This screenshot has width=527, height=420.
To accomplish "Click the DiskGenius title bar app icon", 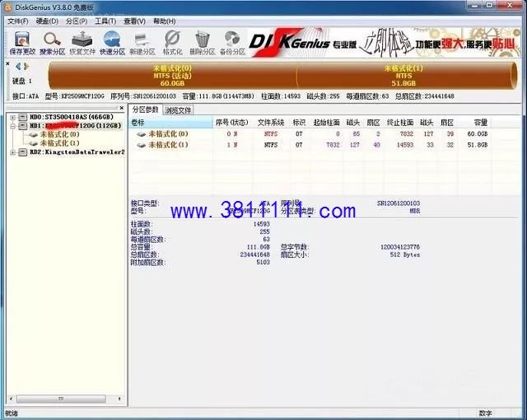I will coord(8,7).
